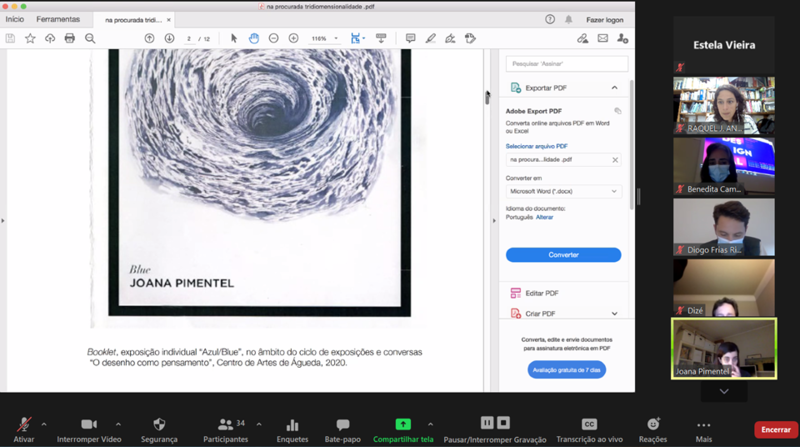Click the cloud upload icon
The image size is (800, 447).
[50, 38]
